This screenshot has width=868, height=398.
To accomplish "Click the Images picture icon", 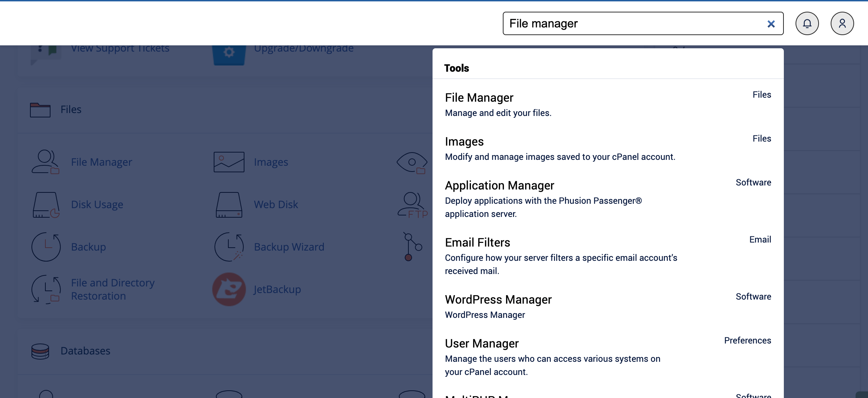I will tap(229, 162).
